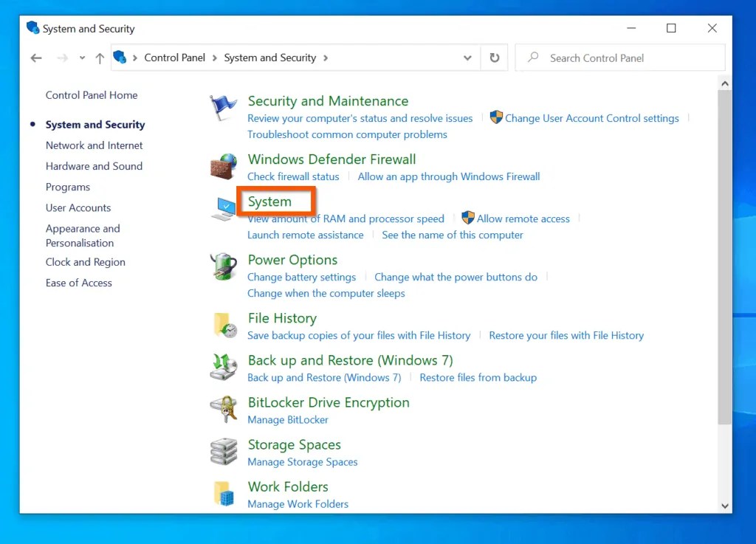Click the Work Folders icon

click(x=222, y=494)
